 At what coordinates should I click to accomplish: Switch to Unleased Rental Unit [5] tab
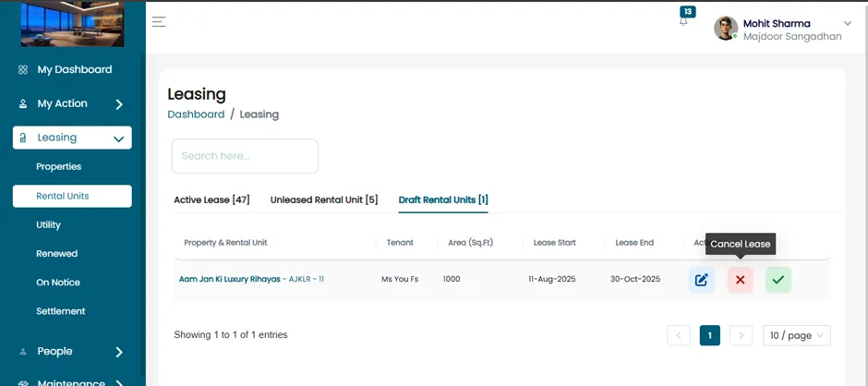(324, 199)
